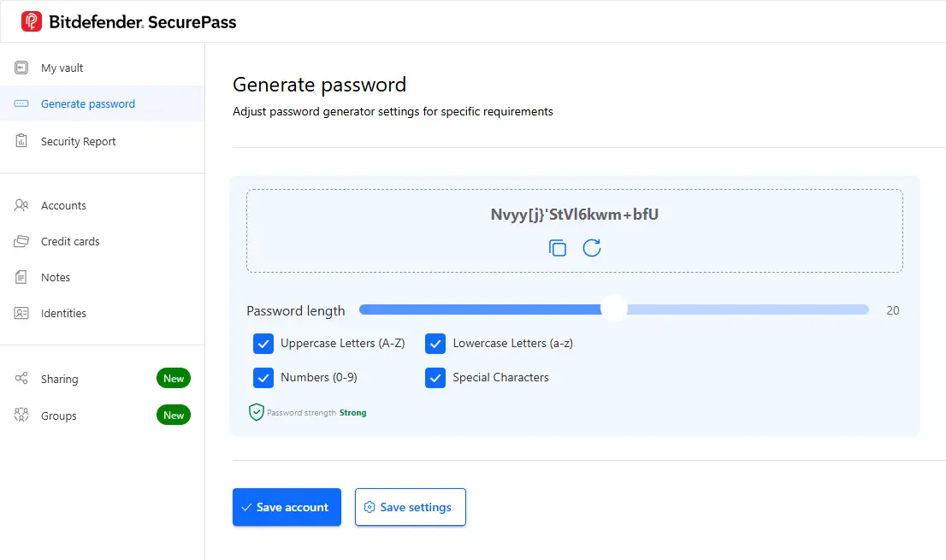Select the Notes sidebar icon
946x560 pixels.
coord(21,277)
